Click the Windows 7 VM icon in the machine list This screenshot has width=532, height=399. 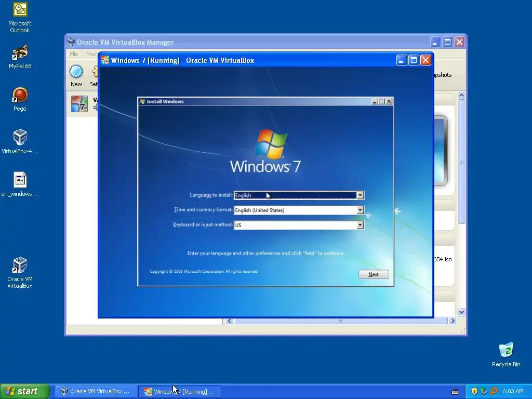79,104
